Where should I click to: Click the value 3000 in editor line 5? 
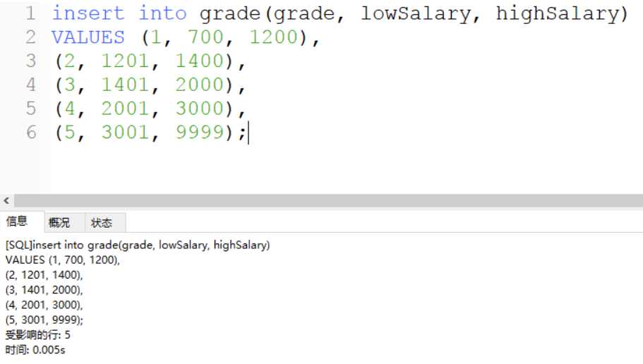tap(199, 109)
